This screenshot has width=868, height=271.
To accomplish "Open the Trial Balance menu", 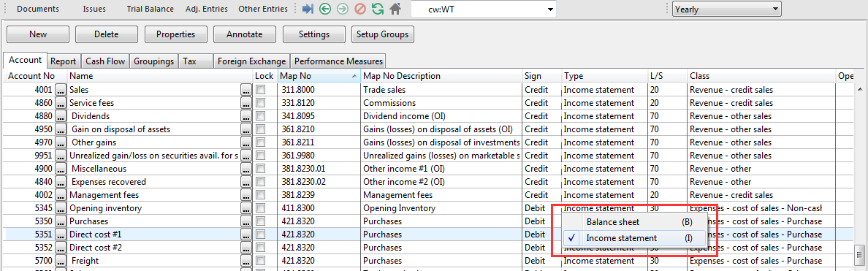I will click(x=150, y=9).
